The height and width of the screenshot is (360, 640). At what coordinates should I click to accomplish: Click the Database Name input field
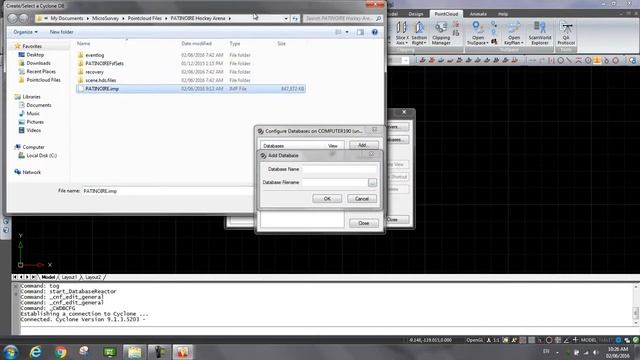[x=339, y=169]
